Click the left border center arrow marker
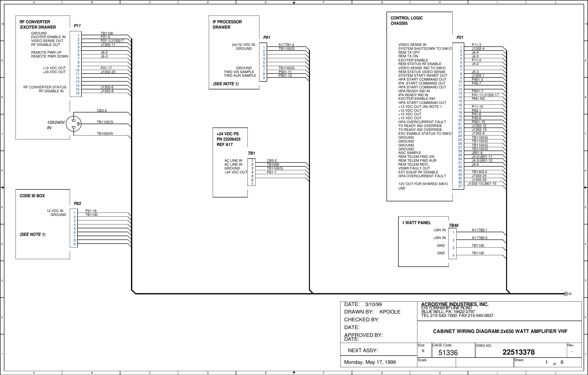The image size is (588, 375). tap(2, 187)
